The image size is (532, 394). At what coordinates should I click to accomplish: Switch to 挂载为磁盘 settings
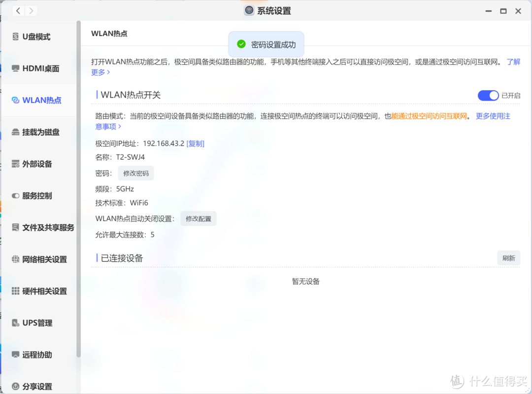(x=37, y=132)
